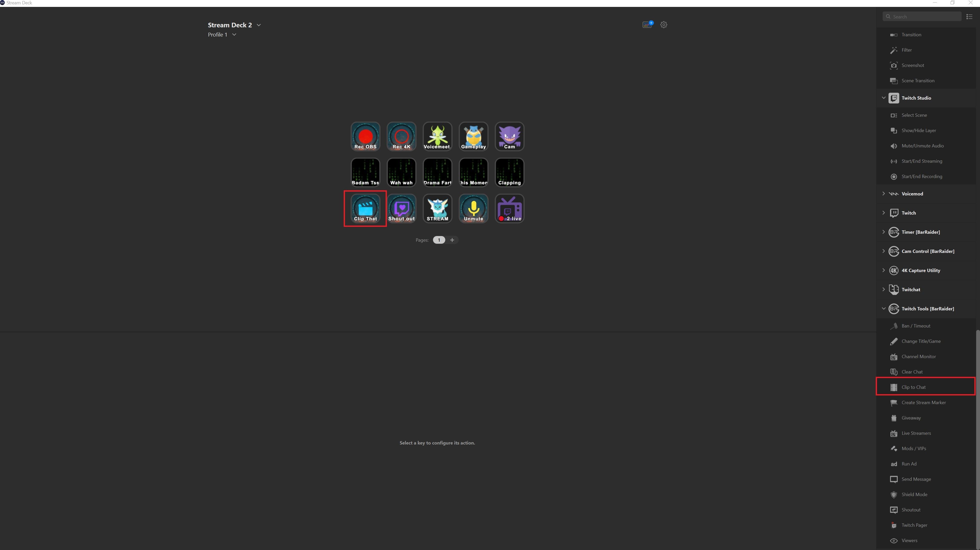Choose the Viewers action
Screen dimensions: 980x550
pos(926,541)
